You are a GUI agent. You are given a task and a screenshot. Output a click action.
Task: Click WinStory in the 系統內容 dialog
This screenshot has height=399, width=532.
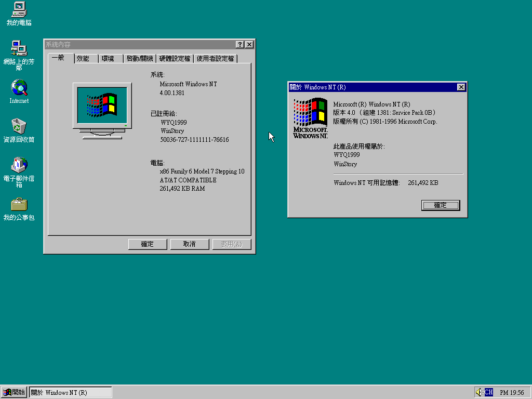click(172, 131)
